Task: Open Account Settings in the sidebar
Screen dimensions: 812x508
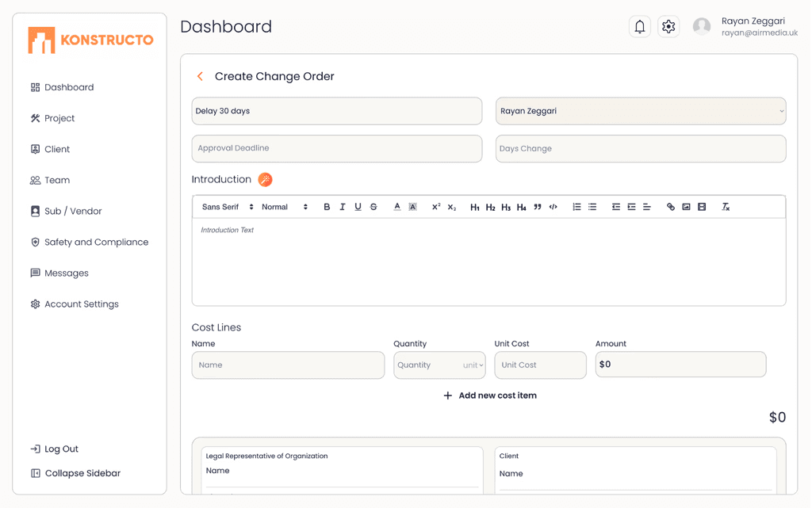Action: 75,304
